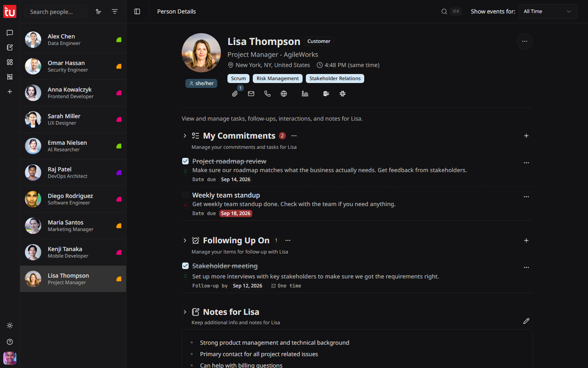This screenshot has height=368, width=588.
Task: Open Lisa's website globe icon
Action: [284, 94]
